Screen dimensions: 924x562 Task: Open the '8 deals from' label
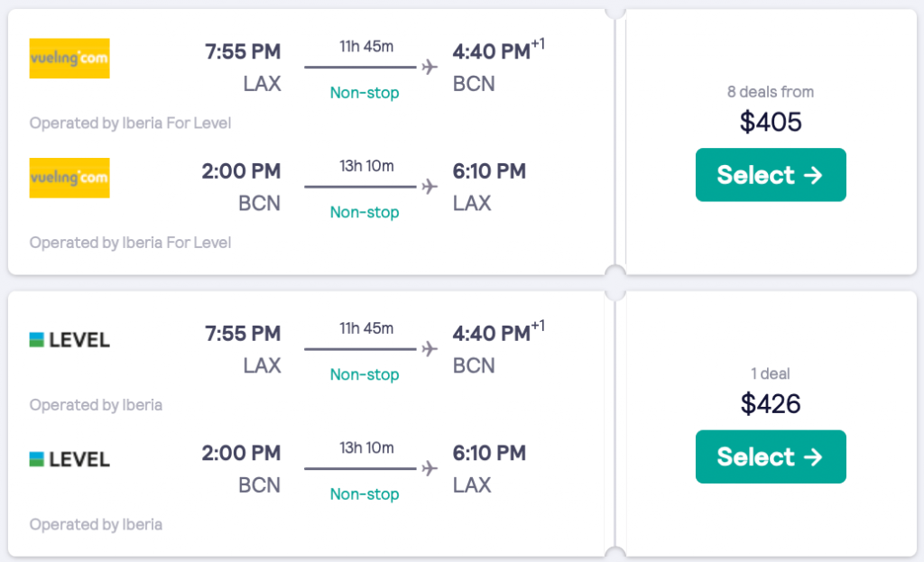[x=770, y=92]
